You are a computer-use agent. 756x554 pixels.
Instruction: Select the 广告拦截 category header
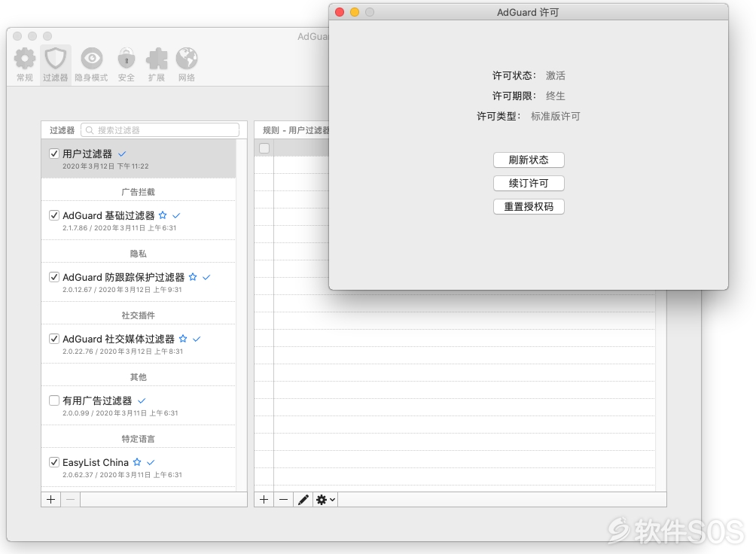click(139, 192)
